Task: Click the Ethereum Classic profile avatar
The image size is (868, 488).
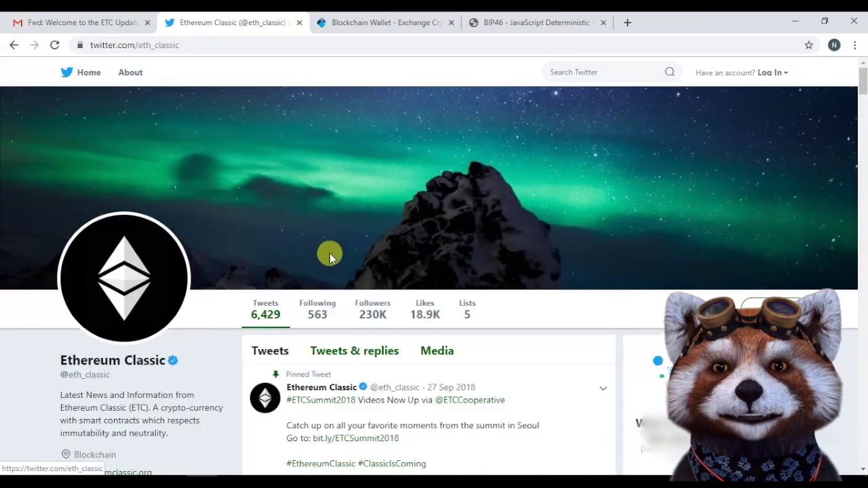Action: coord(124,277)
